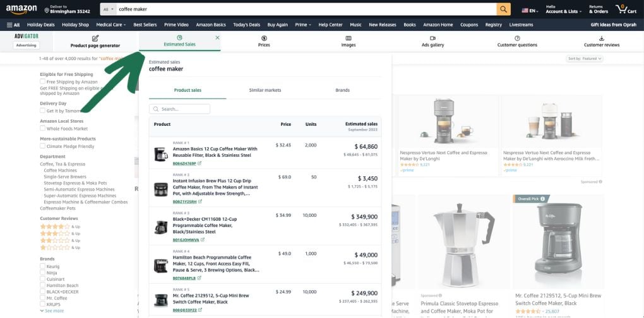Click the external link icon next to B084ZH769P
This screenshot has height=318, width=644.
[200, 163]
